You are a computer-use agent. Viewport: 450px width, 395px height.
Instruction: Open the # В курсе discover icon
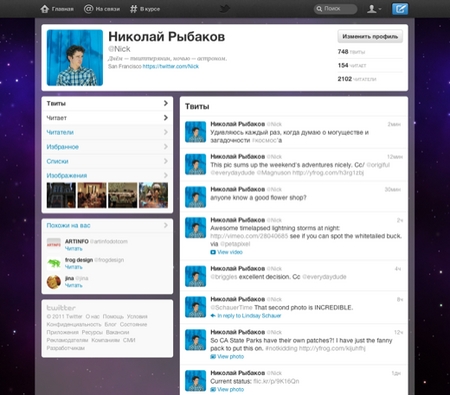(133, 9)
